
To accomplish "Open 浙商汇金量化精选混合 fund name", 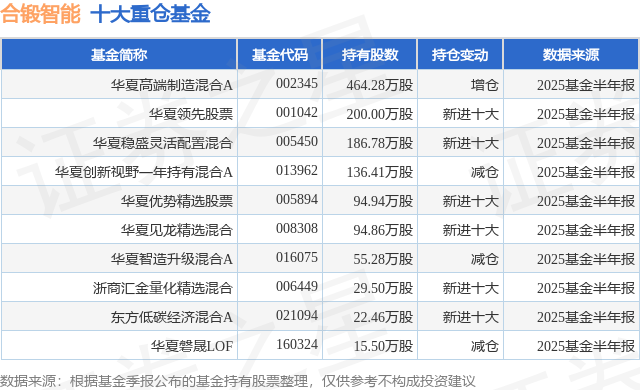I will 162,288.
